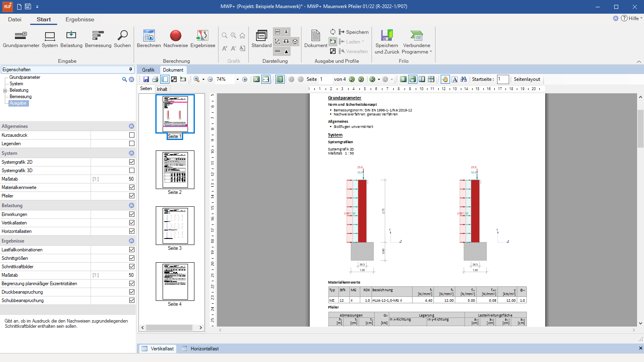Select Grundparameter tree item

[x=25, y=77]
